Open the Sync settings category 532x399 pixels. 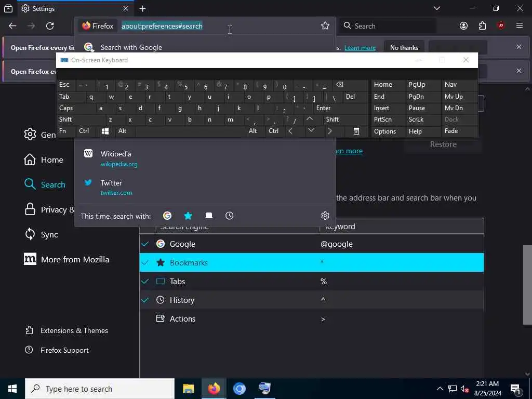(42, 234)
